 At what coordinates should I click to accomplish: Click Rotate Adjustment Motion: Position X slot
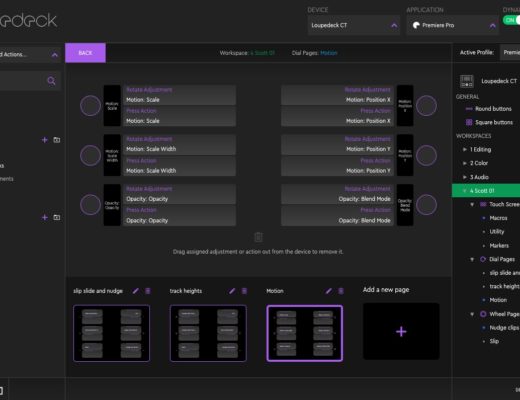(x=337, y=95)
